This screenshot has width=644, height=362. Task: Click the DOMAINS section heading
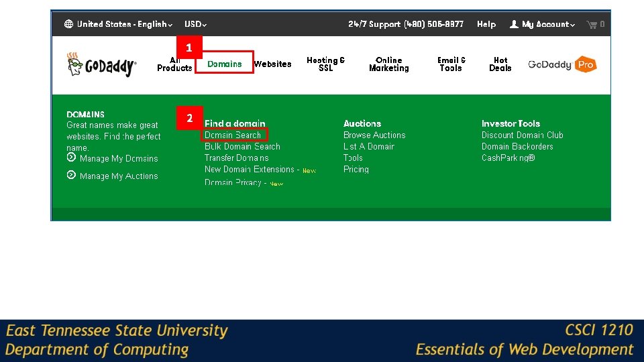[85, 115]
